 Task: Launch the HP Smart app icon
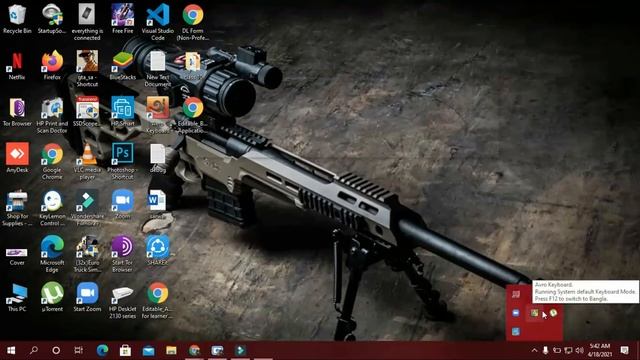122,112
